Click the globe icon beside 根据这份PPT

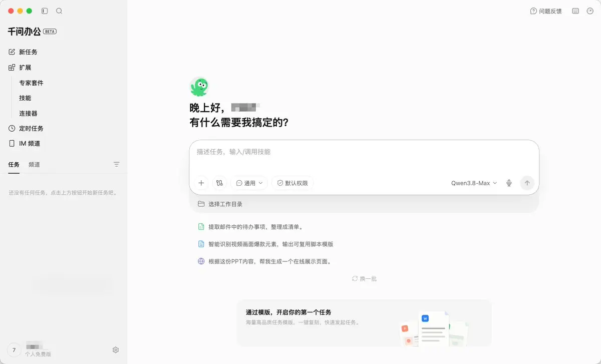201,261
